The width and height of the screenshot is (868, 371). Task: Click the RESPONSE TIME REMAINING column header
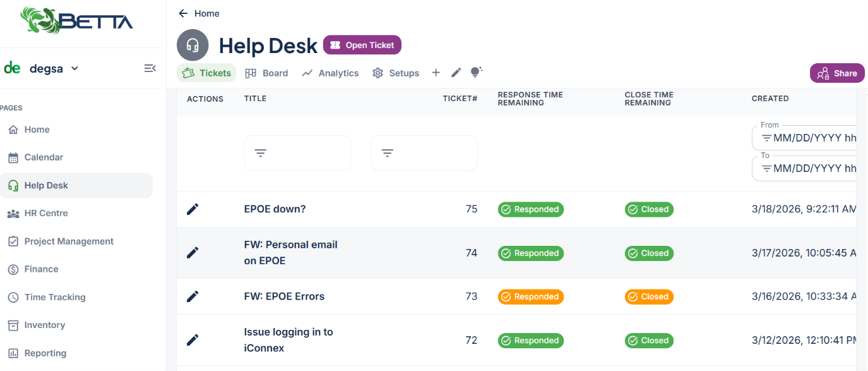pyautogui.click(x=530, y=99)
